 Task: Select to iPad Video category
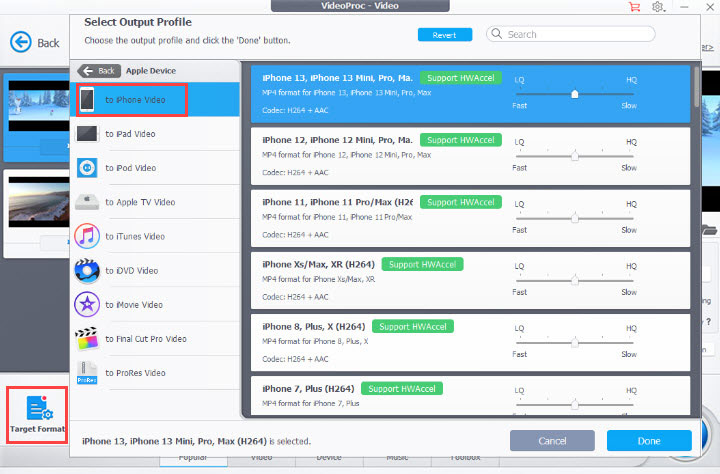click(155, 134)
